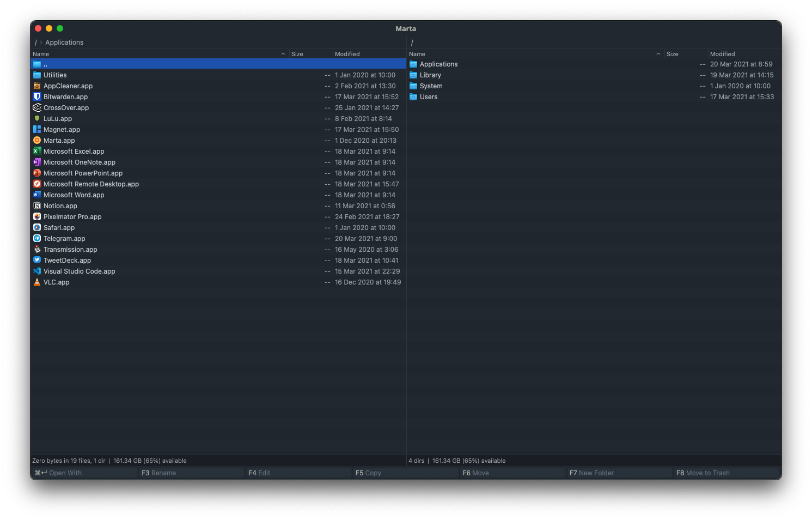Viewport: 812px width, 520px height.
Task: Click the right pane sort direction arrow
Action: coord(658,54)
